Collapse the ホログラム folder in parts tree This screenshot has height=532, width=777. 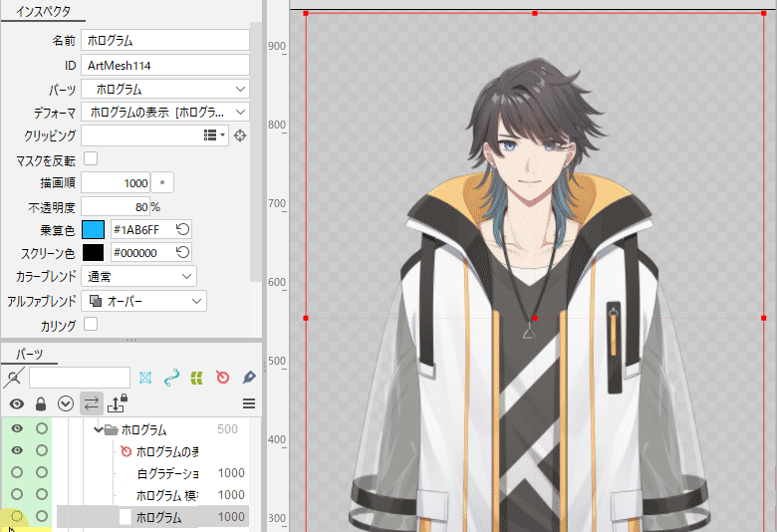pyautogui.click(x=99, y=430)
